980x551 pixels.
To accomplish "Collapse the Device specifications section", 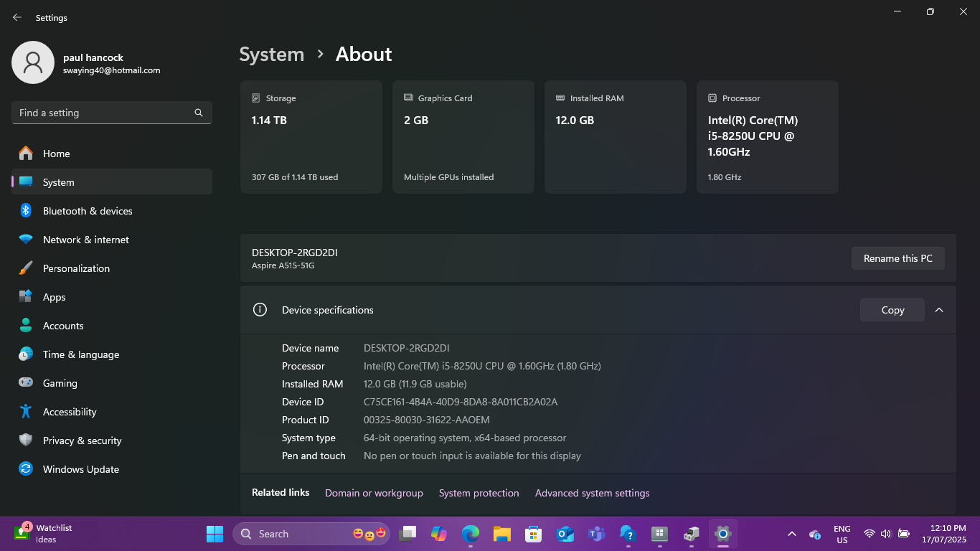I will click(x=939, y=310).
